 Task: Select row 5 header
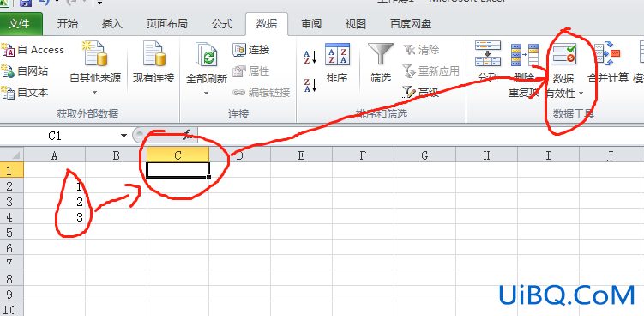[12, 232]
